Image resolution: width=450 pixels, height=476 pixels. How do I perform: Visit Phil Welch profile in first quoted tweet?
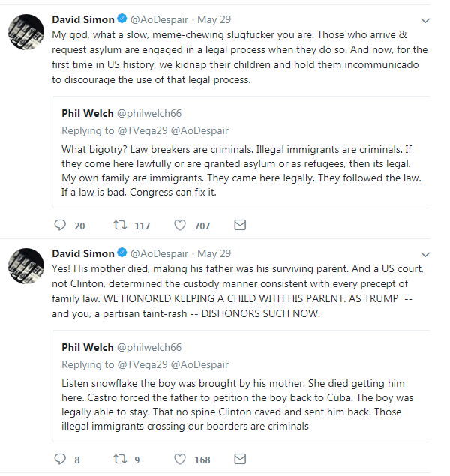coord(88,113)
